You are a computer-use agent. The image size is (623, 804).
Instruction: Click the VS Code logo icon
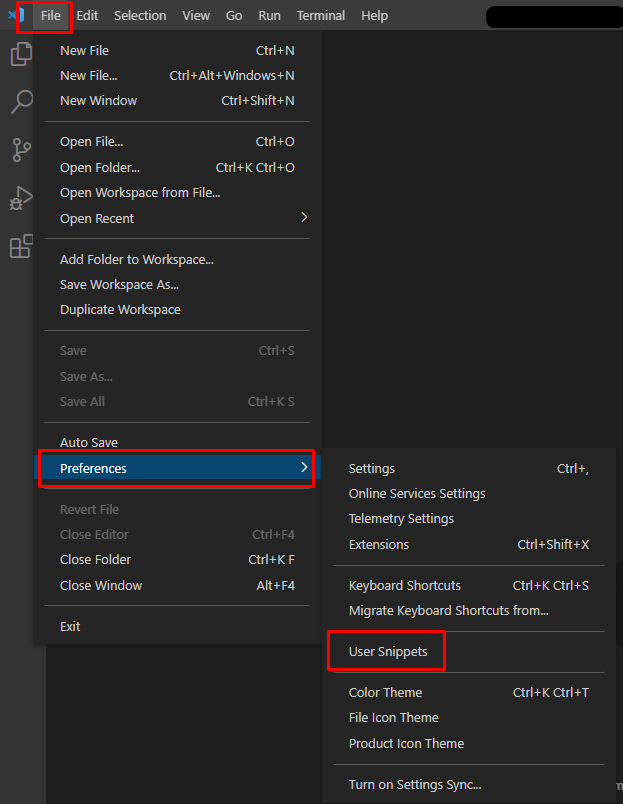(15, 15)
